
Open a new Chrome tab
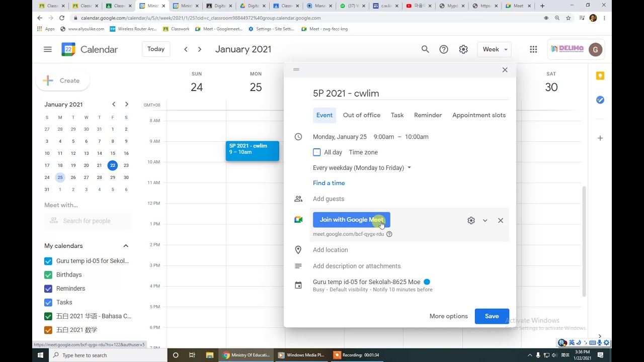click(542, 6)
